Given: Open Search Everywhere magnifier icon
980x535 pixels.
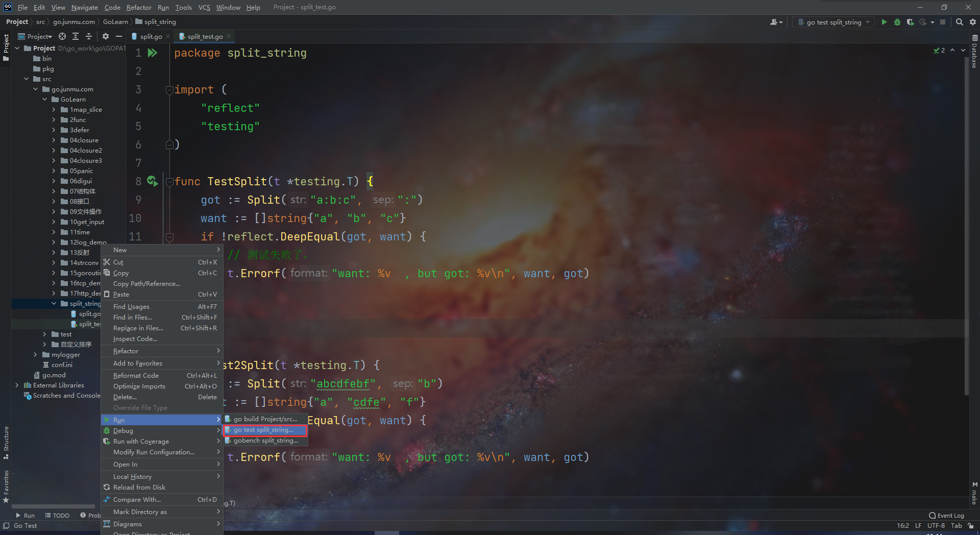Looking at the screenshot, I should (960, 22).
